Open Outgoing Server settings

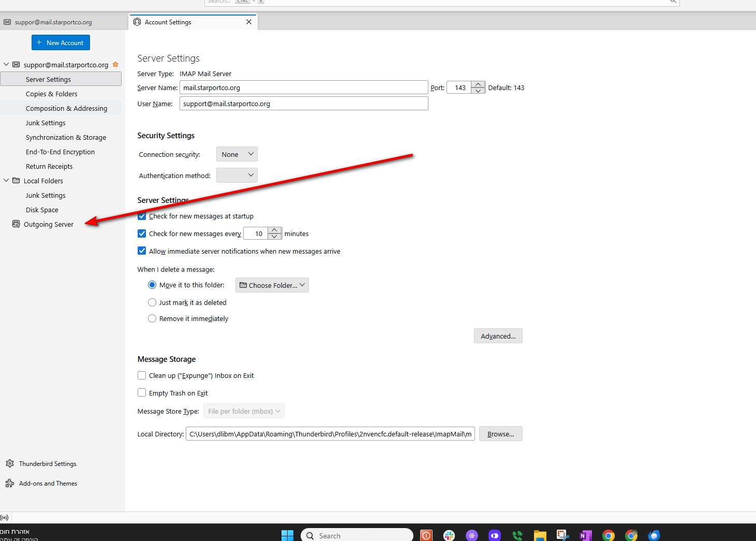pyautogui.click(x=49, y=224)
